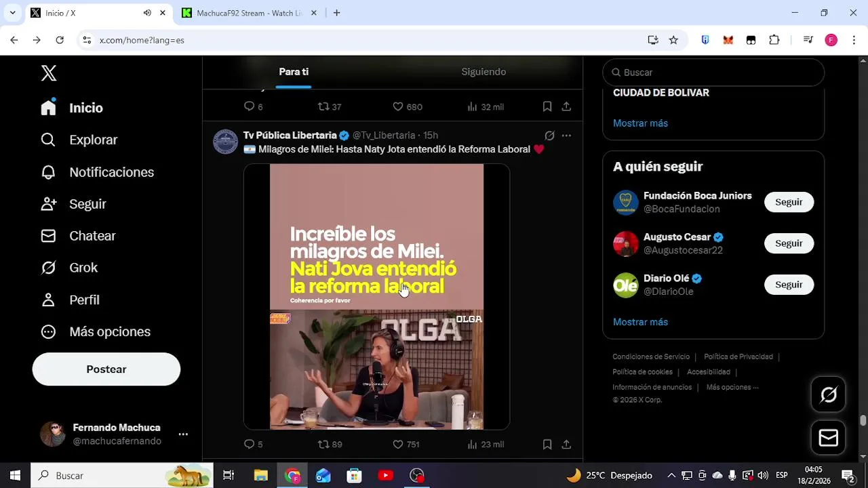Bookmark this page with star icon
Viewport: 868px width, 488px height.
tap(673, 40)
